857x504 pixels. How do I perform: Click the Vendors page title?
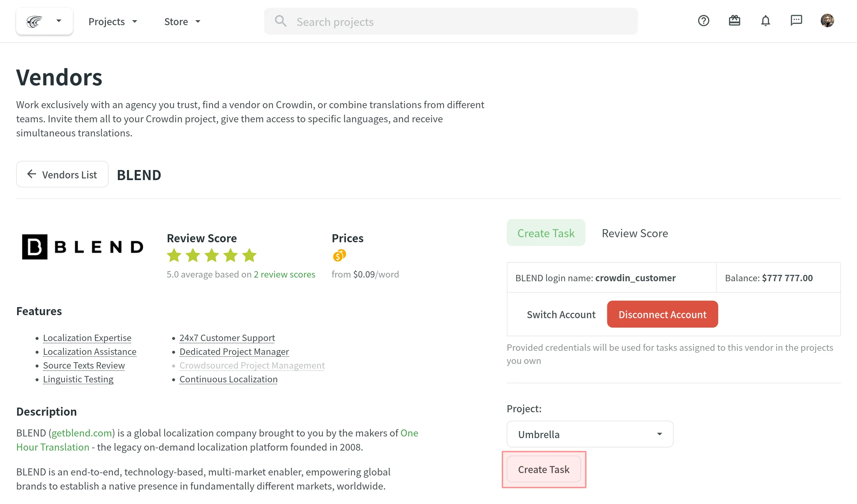[59, 77]
